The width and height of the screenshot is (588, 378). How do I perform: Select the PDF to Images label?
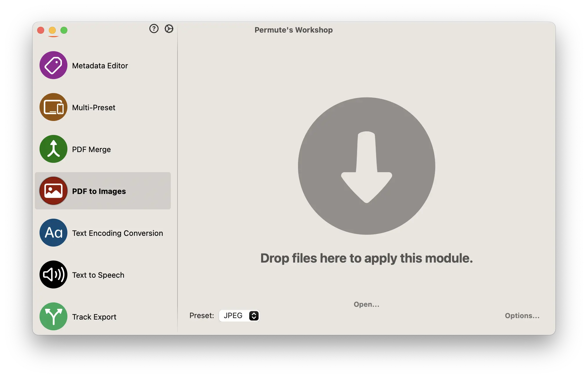pyautogui.click(x=99, y=191)
